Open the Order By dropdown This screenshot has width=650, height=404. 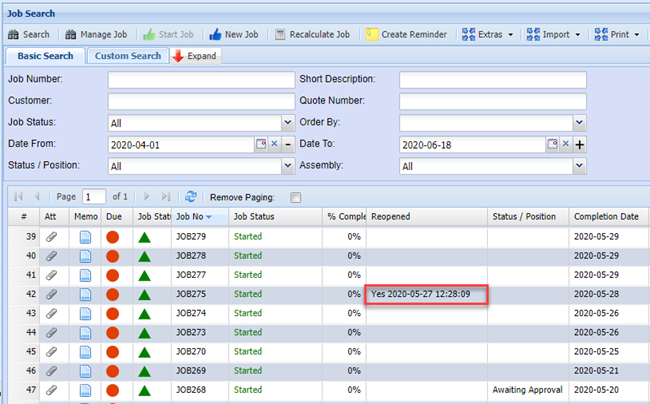579,122
